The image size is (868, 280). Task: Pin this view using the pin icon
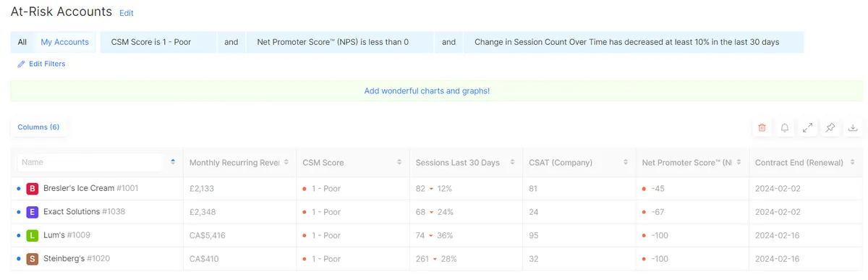[830, 127]
